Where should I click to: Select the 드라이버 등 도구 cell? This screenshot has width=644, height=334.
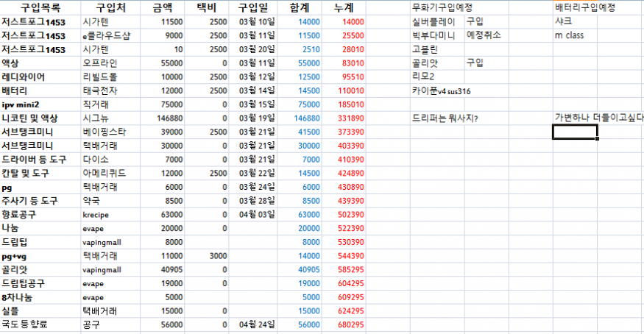click(40, 159)
